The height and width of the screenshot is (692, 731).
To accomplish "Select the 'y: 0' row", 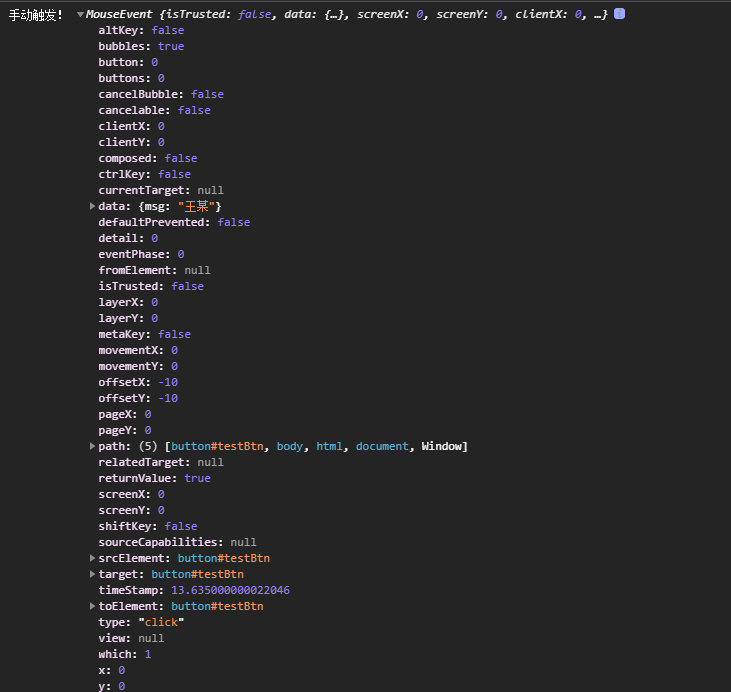I will coord(111,686).
